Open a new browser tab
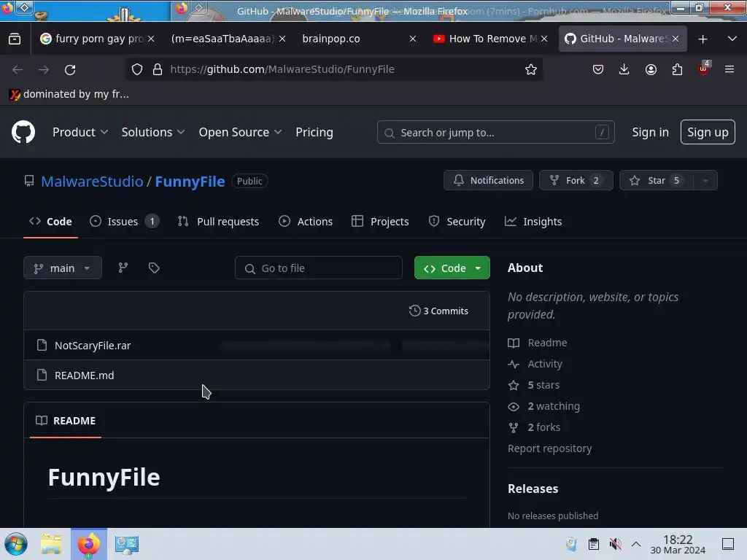Image resolution: width=747 pixels, height=560 pixels. click(703, 39)
